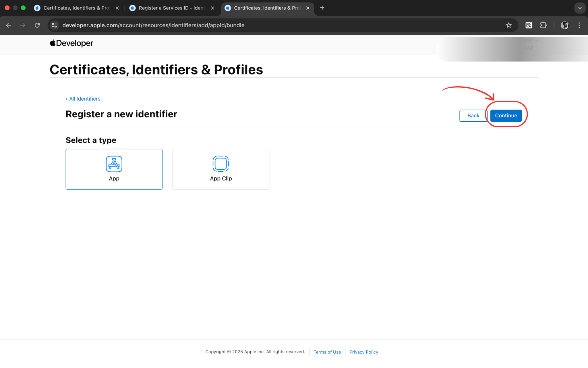Open the Chrome three-dot menu

click(x=579, y=25)
